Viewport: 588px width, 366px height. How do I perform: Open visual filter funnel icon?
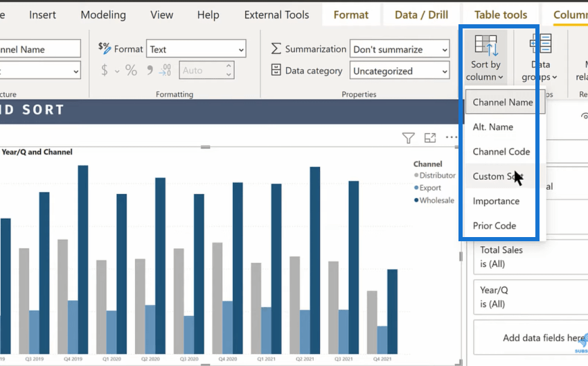[409, 138]
